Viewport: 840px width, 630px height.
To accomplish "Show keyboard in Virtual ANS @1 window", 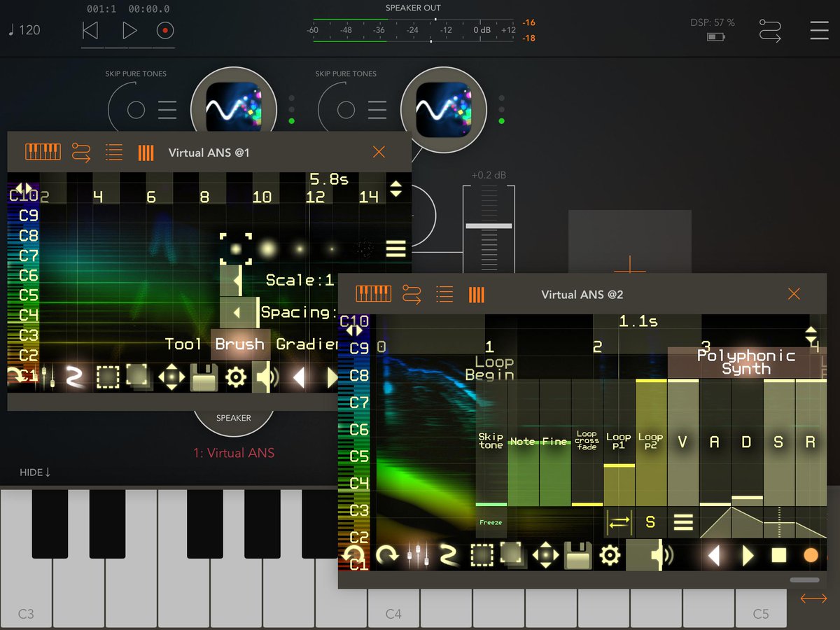I will point(43,152).
